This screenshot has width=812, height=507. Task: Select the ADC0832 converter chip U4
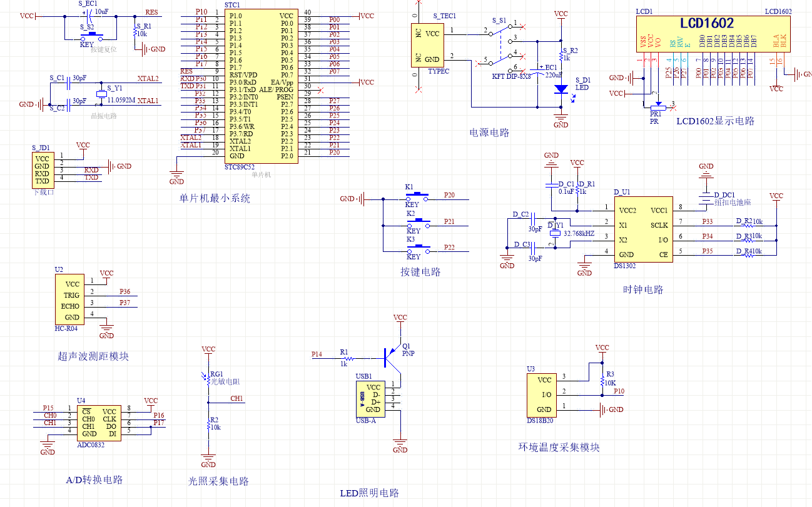[98, 422]
